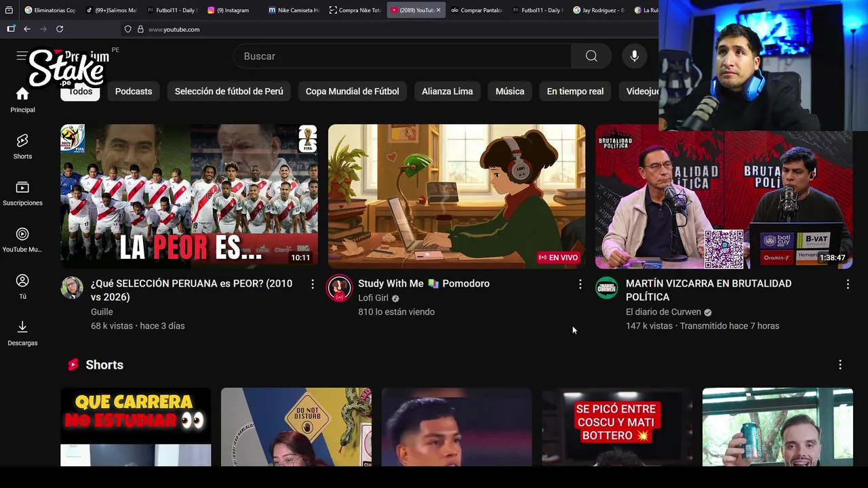868x488 pixels.
Task: Open MARTÍN VIZCARRA EN BRUTALIDAD POLÍTICA title
Action: click(x=709, y=290)
